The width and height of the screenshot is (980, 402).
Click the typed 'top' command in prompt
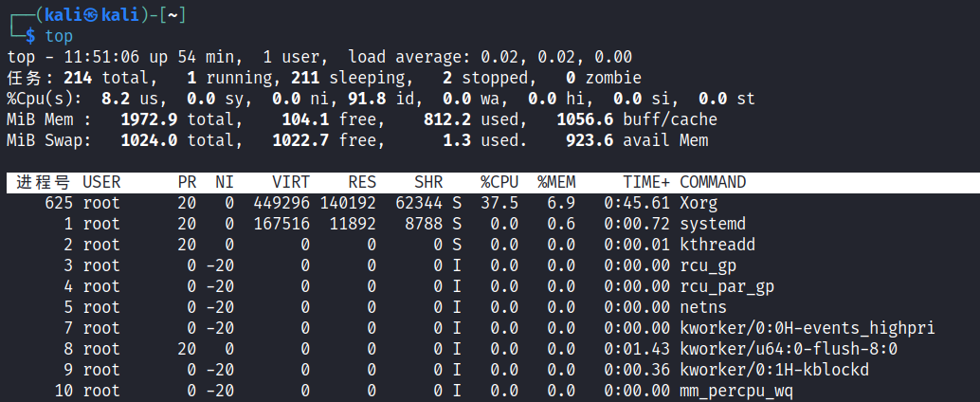(x=59, y=36)
